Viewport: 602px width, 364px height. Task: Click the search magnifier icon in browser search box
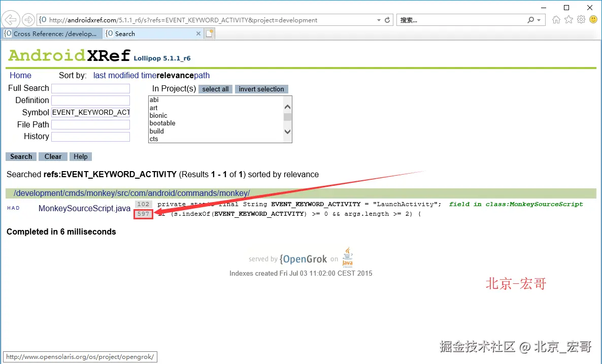pos(530,20)
